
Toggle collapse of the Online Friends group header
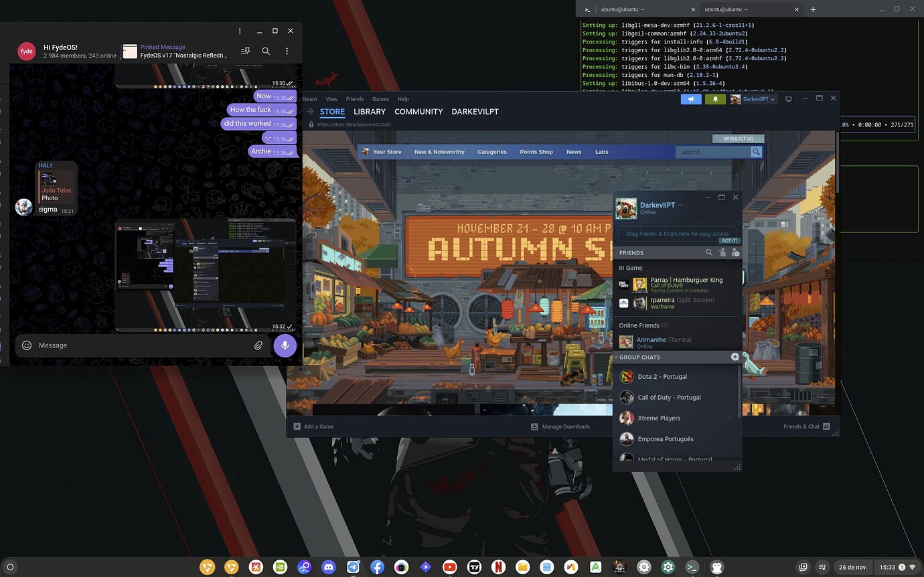pyautogui.click(x=641, y=325)
